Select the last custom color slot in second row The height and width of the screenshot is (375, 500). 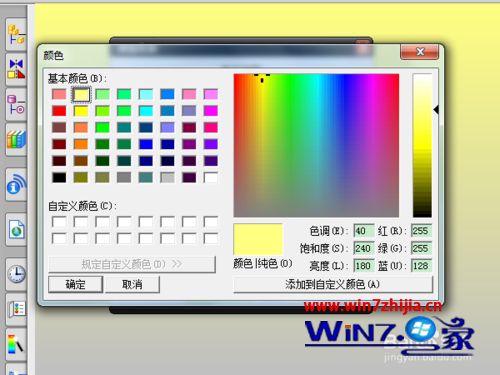point(211,238)
